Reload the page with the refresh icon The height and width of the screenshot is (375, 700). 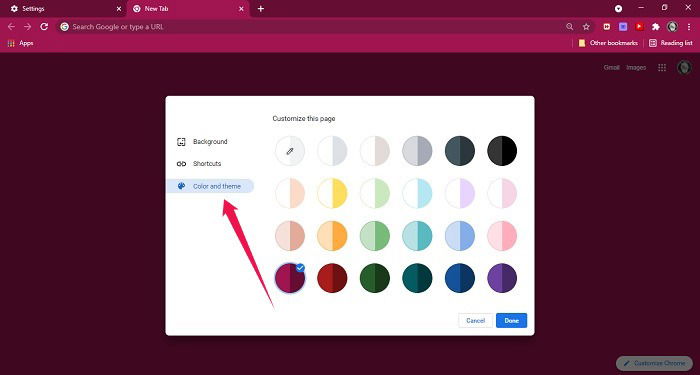pyautogui.click(x=44, y=27)
